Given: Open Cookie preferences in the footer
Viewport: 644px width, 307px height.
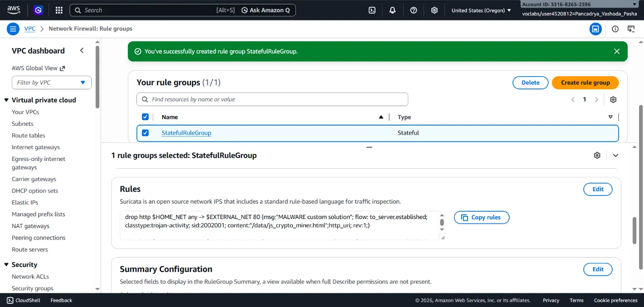Looking at the screenshot, I should click(x=616, y=300).
